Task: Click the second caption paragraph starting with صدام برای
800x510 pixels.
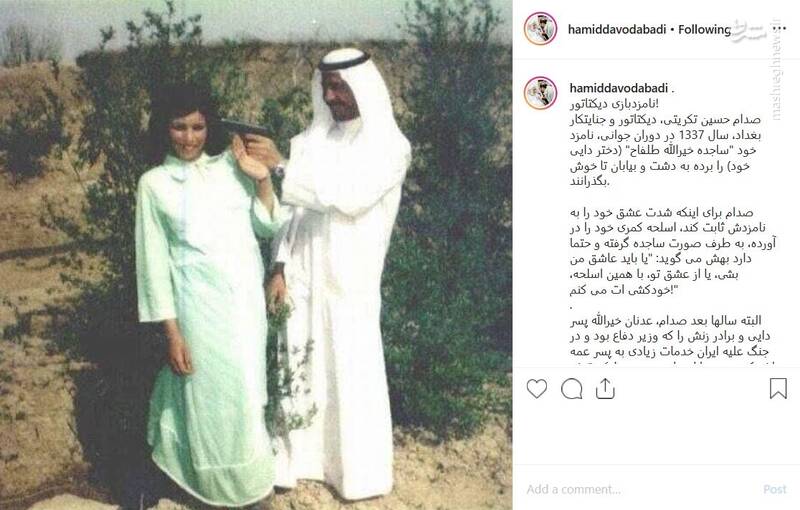Action: (672, 251)
